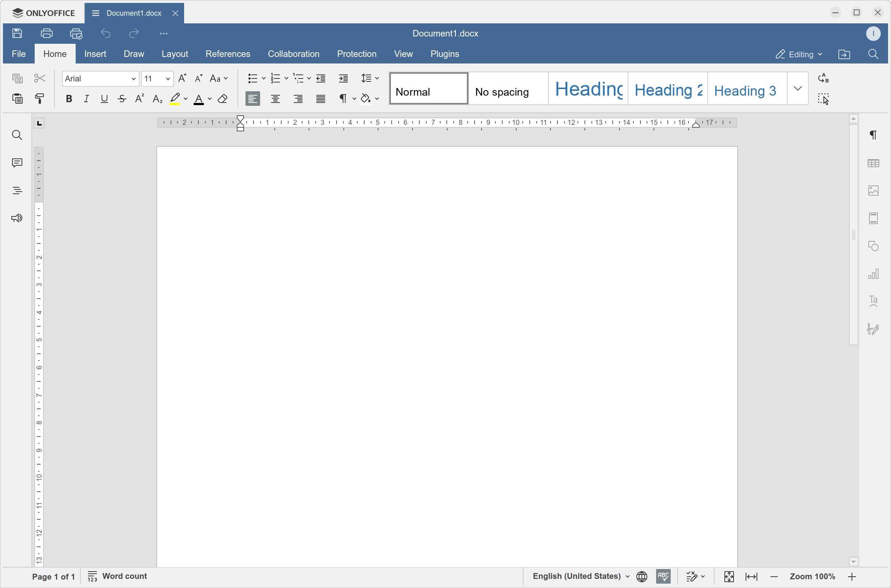891x588 pixels.
Task: Click the Bold formatting icon
Action: 69,99
